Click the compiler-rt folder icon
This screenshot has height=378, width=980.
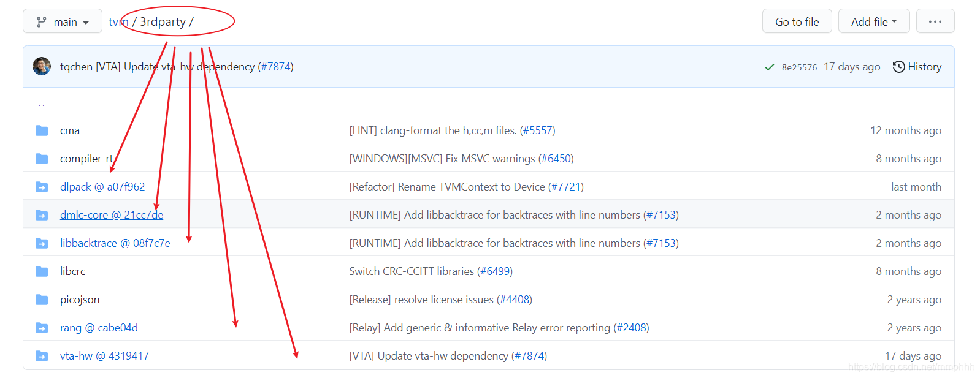(x=42, y=159)
